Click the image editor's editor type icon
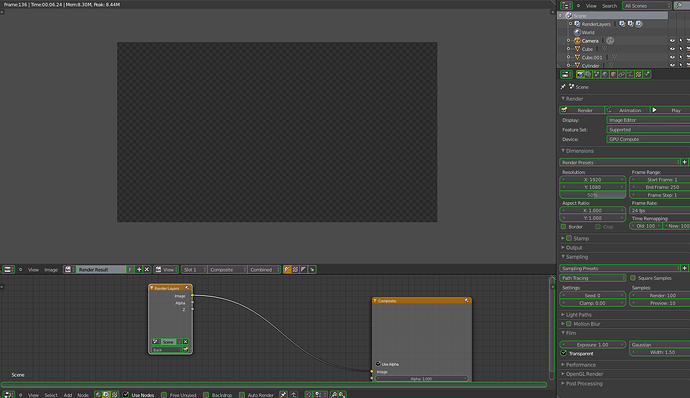The width and height of the screenshot is (690, 398). click(x=8, y=269)
